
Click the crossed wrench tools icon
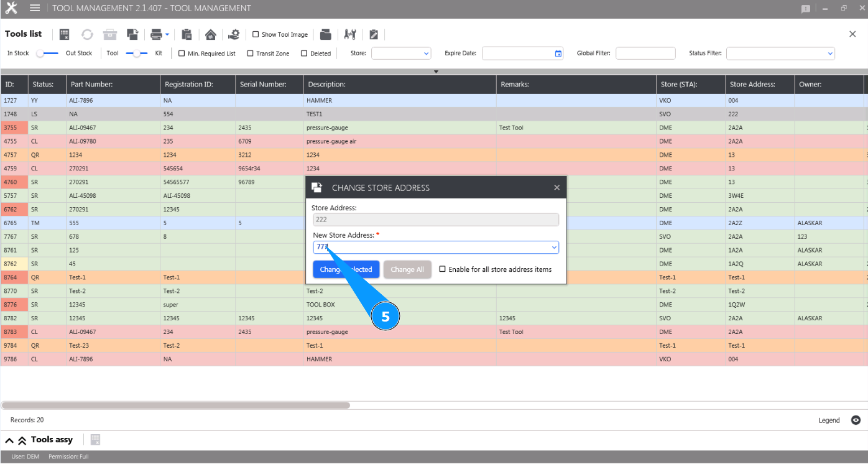click(x=350, y=34)
